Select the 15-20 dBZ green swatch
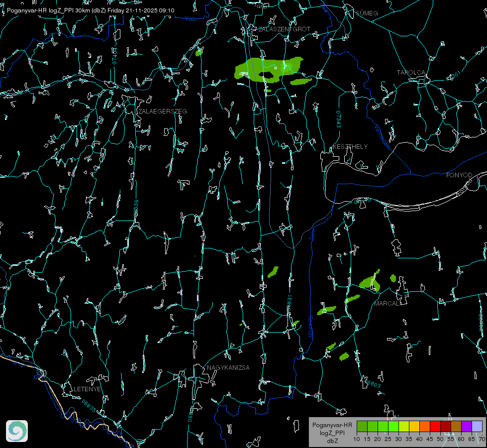 [373, 426]
